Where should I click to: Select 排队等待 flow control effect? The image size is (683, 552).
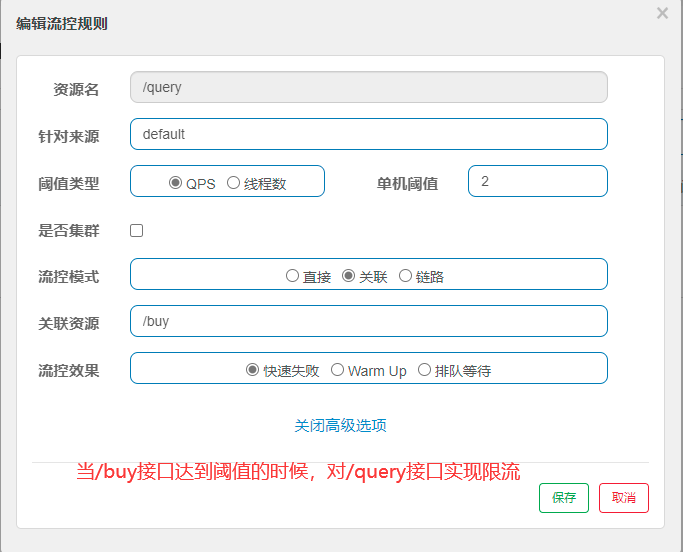[424, 370]
